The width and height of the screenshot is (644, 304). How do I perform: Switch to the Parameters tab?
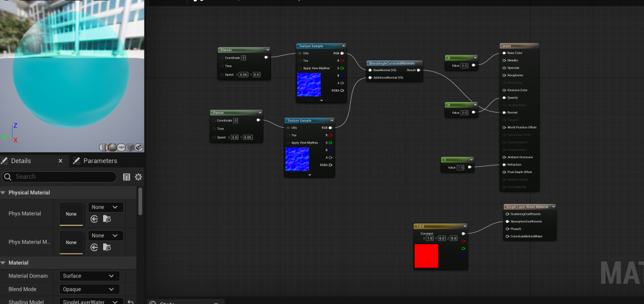(x=96, y=161)
